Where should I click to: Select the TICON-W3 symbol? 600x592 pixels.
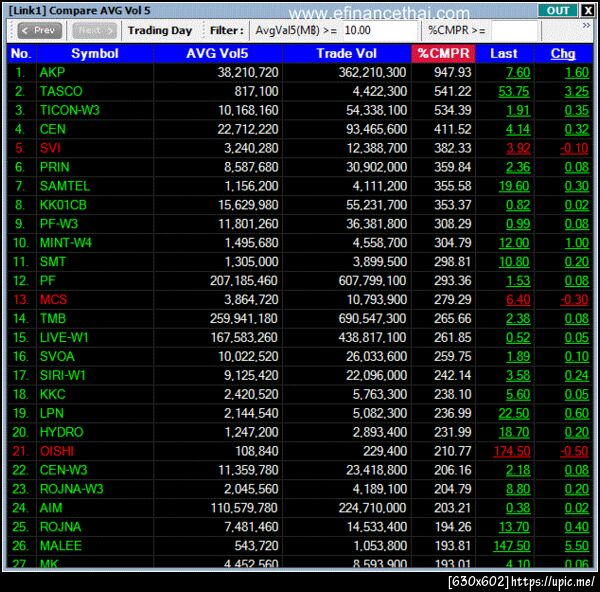[x=70, y=110]
